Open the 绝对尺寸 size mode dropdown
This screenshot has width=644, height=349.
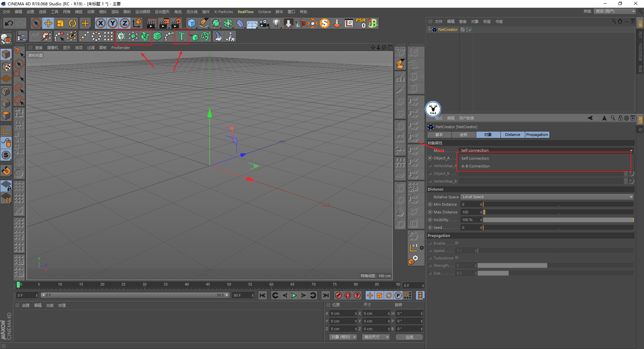376,337
